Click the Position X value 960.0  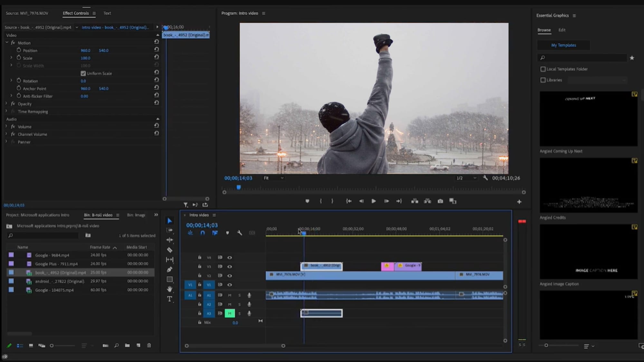[85, 51]
